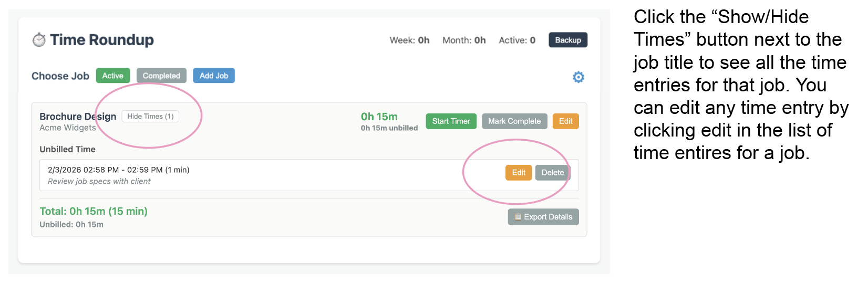Select the Brochure Design job title
The image size is (868, 283).
click(x=78, y=116)
